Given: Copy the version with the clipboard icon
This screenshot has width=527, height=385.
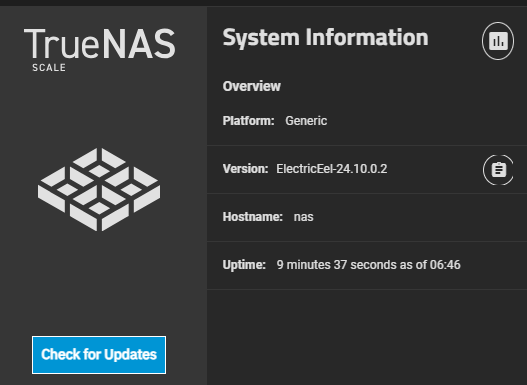Looking at the screenshot, I should tap(498, 170).
